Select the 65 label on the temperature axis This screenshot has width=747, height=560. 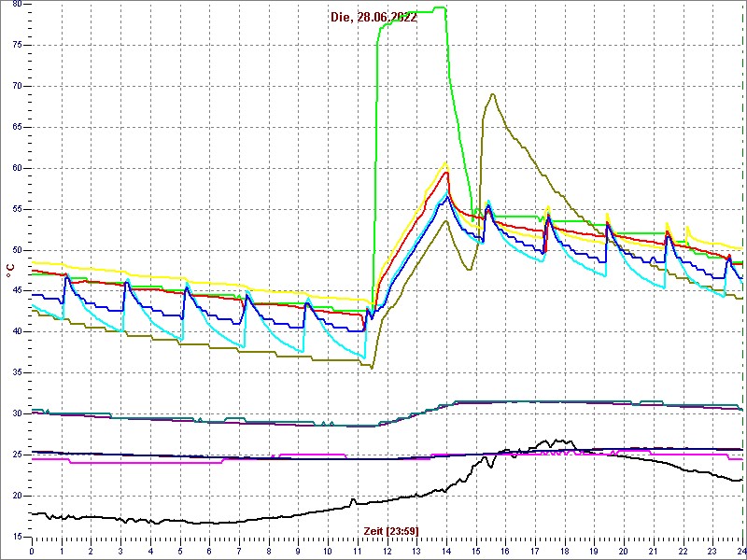tap(17, 127)
